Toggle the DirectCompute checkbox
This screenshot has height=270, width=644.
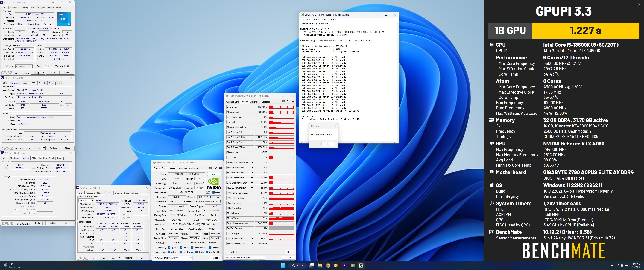192,247
